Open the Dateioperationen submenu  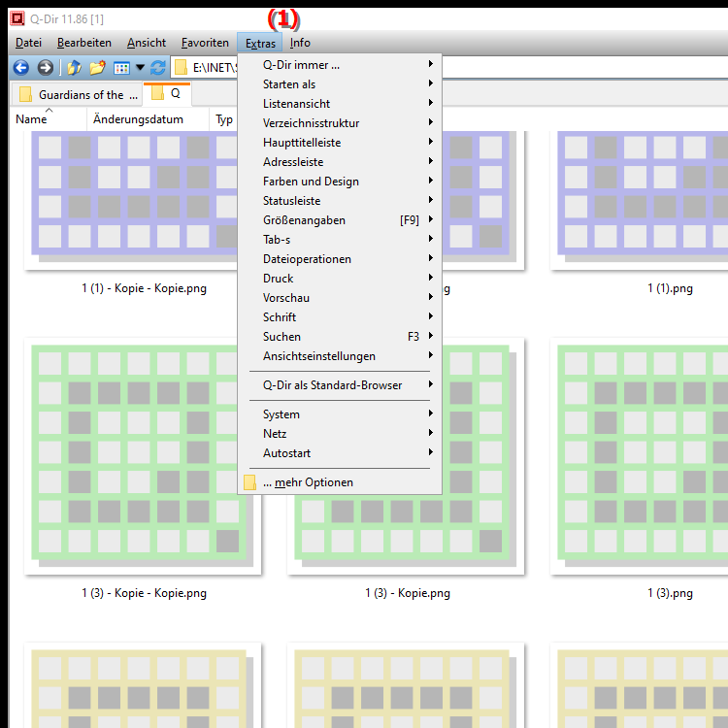(340, 259)
